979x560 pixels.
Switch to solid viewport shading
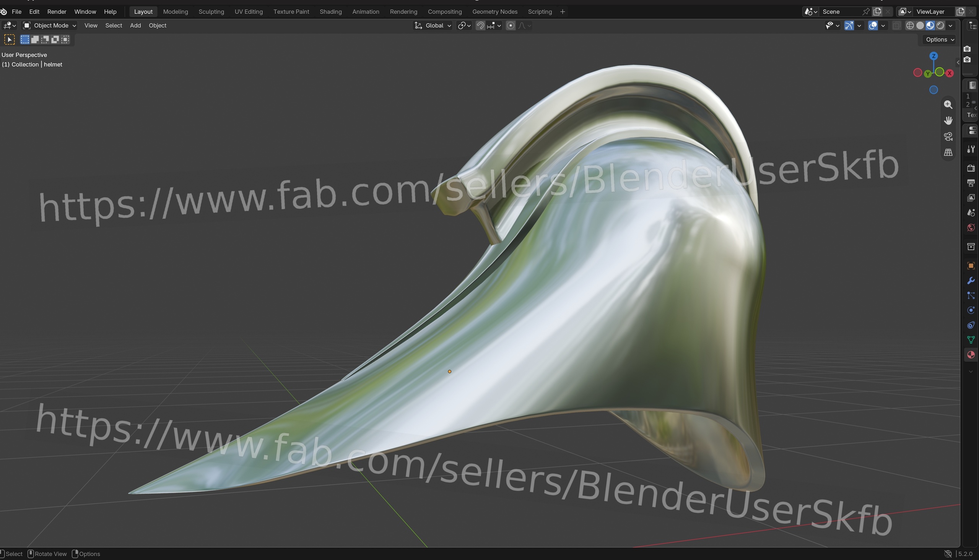(920, 25)
